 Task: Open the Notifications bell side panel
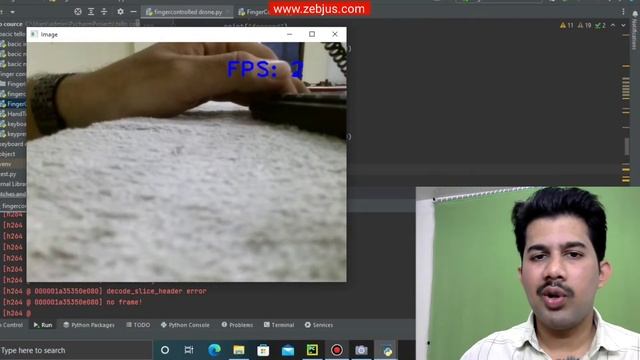pos(635,31)
